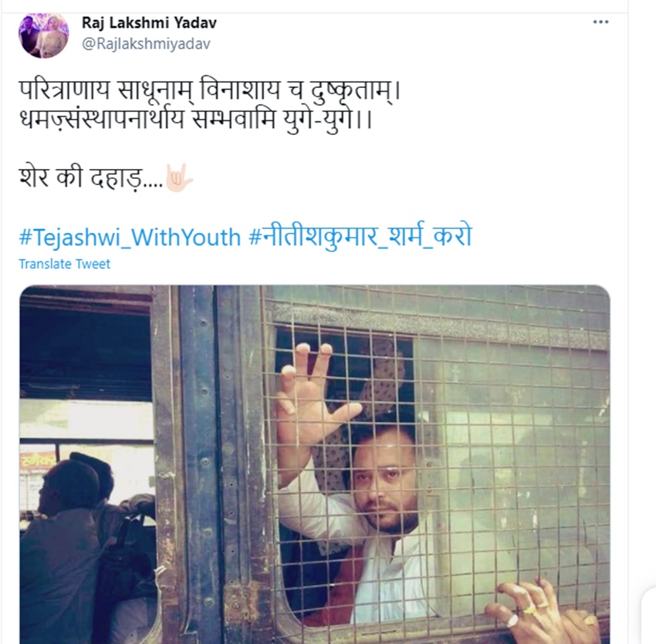Click the dark van doorway at photo's top-left
The image size is (656, 644).
click(86, 347)
